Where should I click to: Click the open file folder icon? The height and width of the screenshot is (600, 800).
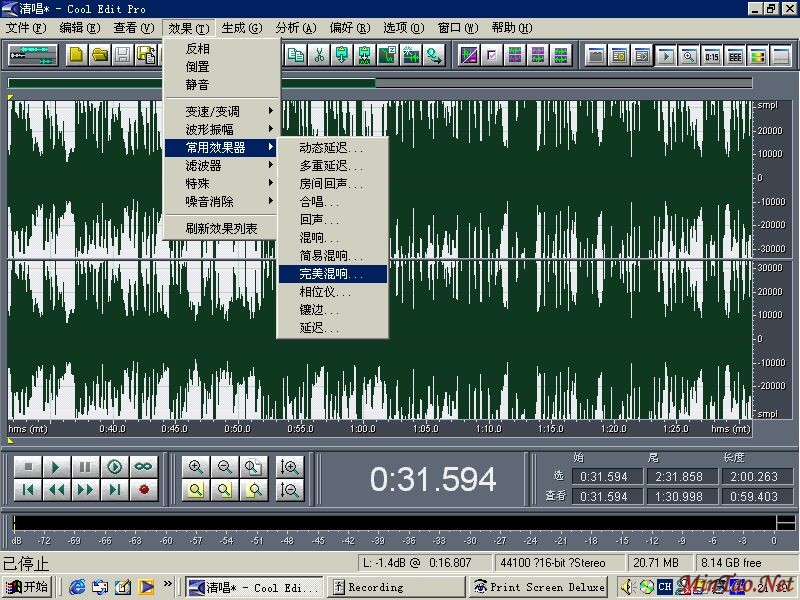coord(99,55)
